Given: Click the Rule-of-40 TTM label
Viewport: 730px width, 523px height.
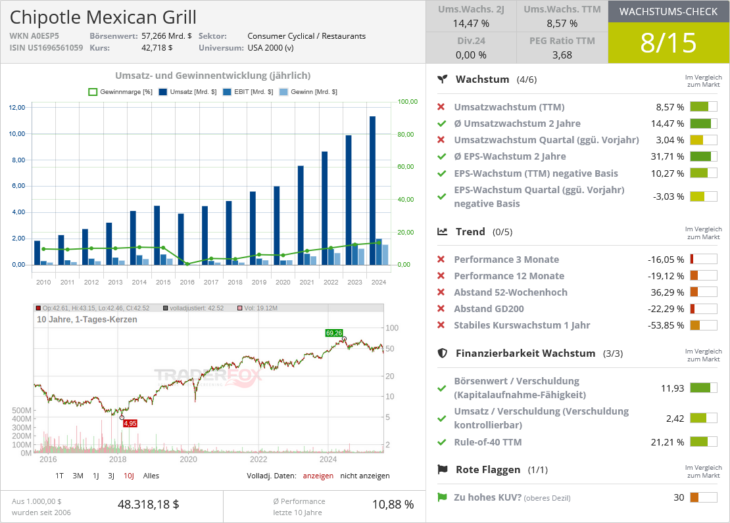Looking at the screenshot, I should (x=488, y=442).
